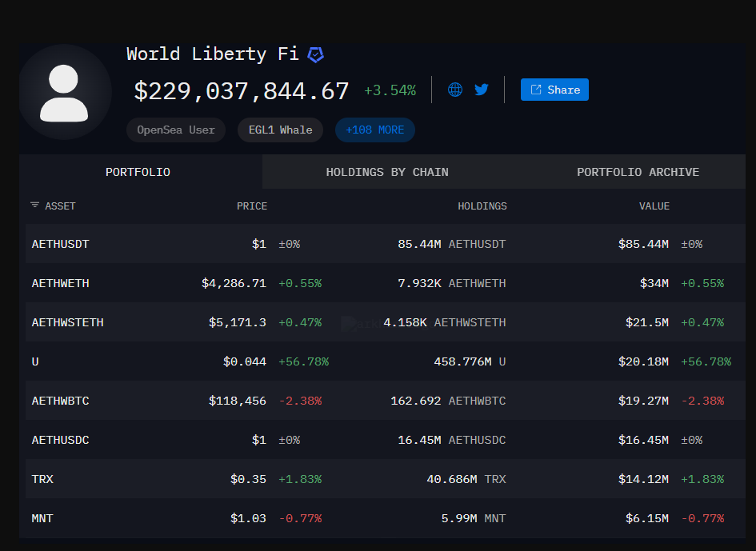
Task: Click the 16.45M AETHUSDC holdings
Action: tap(452, 440)
